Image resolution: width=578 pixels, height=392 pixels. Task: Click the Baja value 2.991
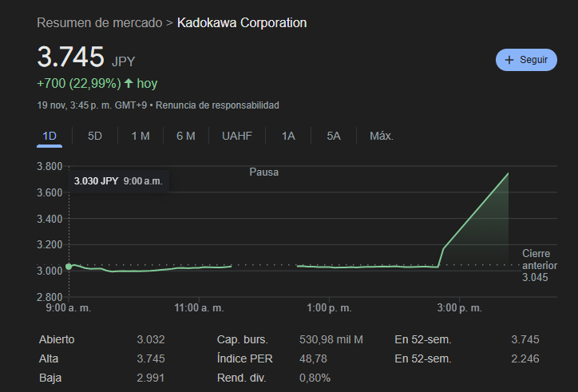[150, 378]
